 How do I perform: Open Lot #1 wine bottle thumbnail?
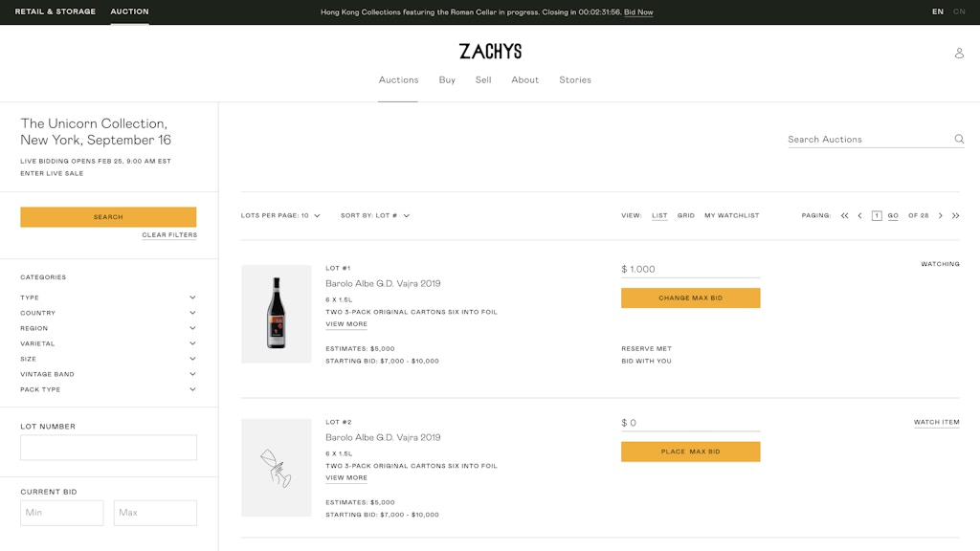277,314
